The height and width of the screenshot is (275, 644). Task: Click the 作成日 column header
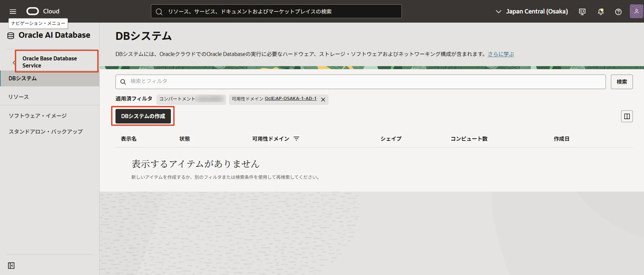click(x=562, y=139)
